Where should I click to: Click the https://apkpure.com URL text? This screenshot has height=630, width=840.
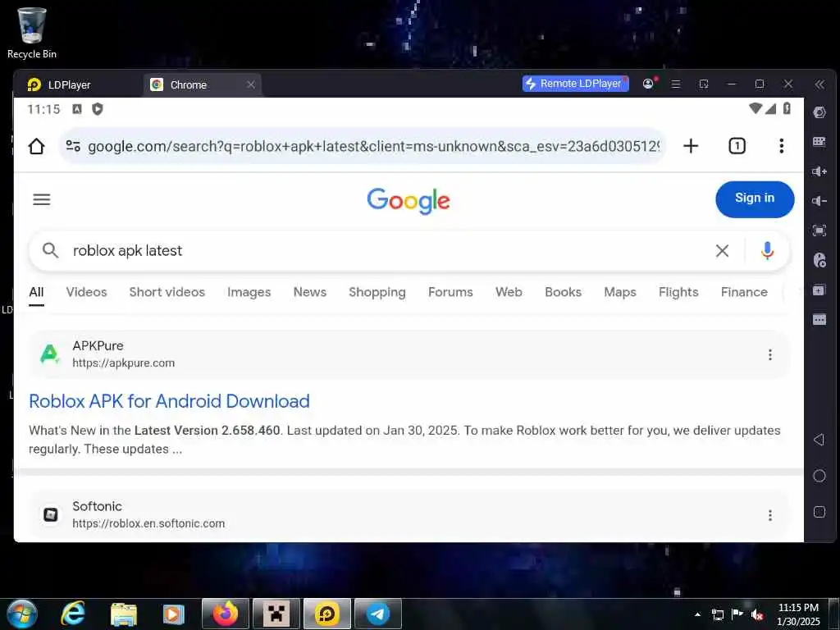pyautogui.click(x=123, y=363)
